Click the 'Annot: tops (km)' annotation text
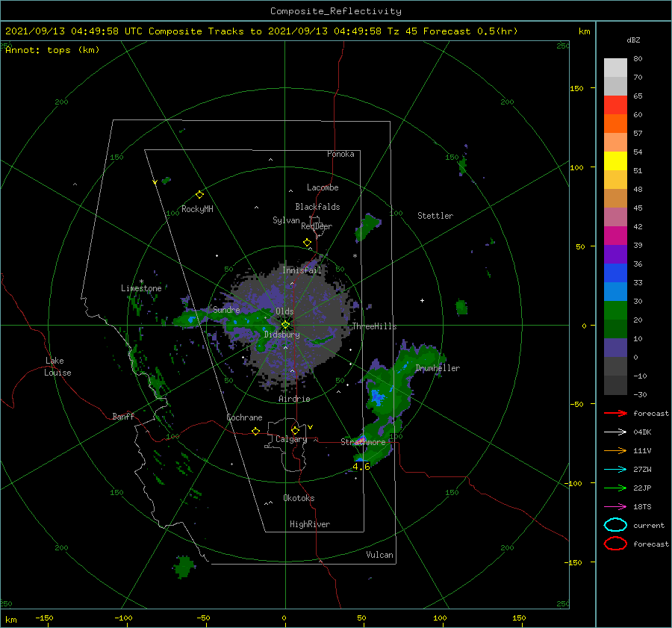The image size is (672, 628). (52, 50)
